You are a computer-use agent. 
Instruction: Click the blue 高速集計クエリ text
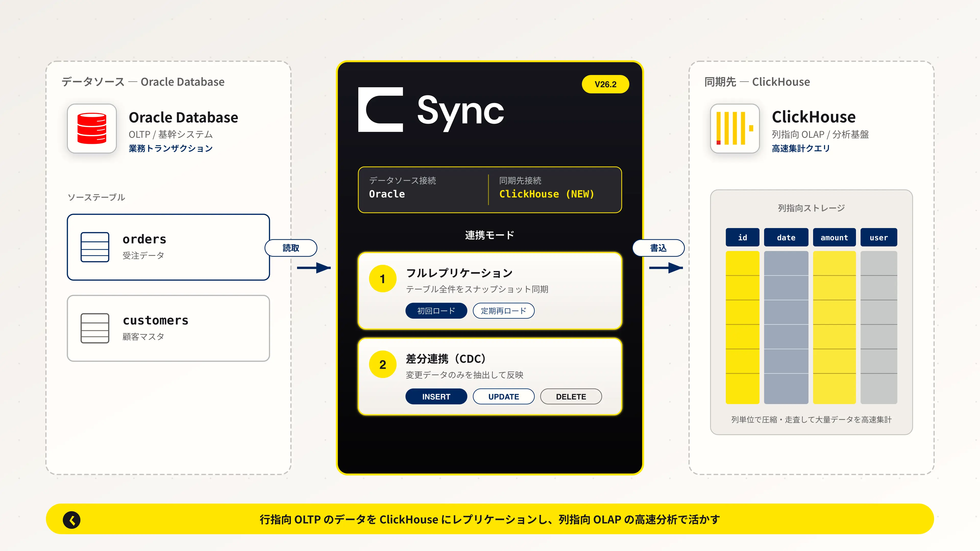(x=801, y=148)
